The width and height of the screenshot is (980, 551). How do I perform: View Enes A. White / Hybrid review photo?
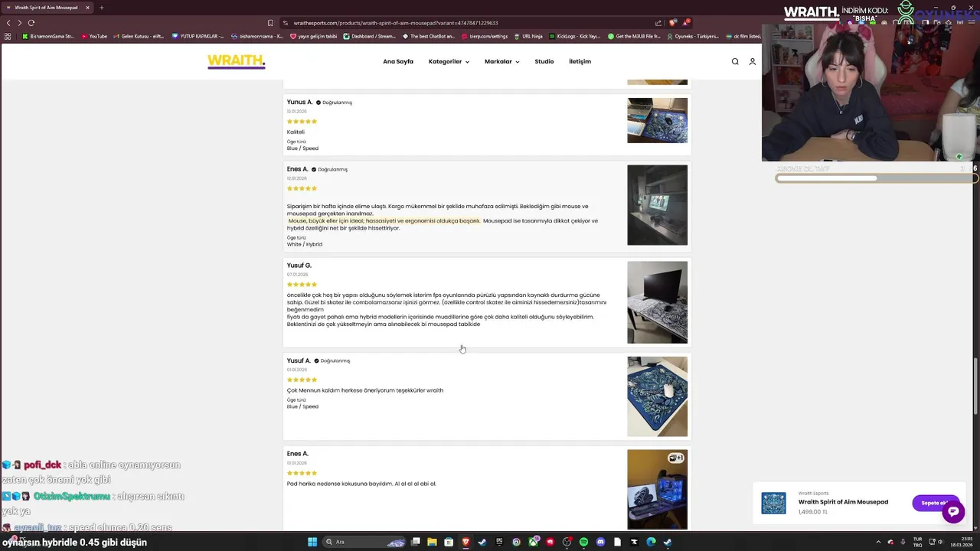click(657, 205)
